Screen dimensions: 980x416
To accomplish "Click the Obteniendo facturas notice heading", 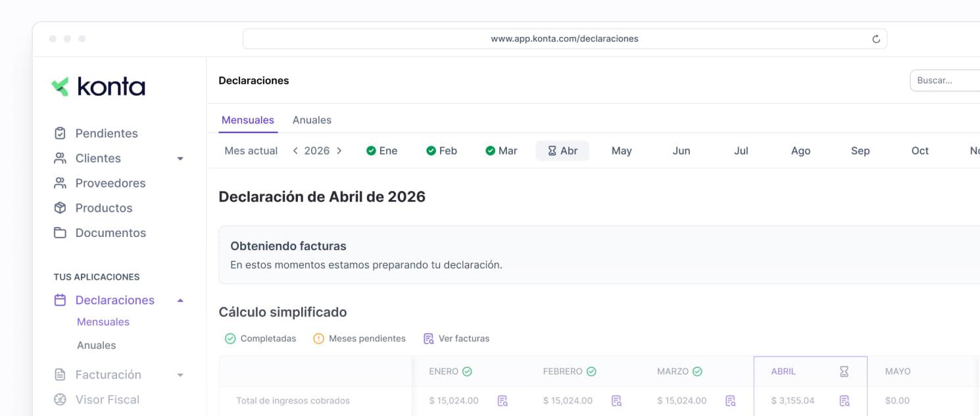I will [x=288, y=246].
